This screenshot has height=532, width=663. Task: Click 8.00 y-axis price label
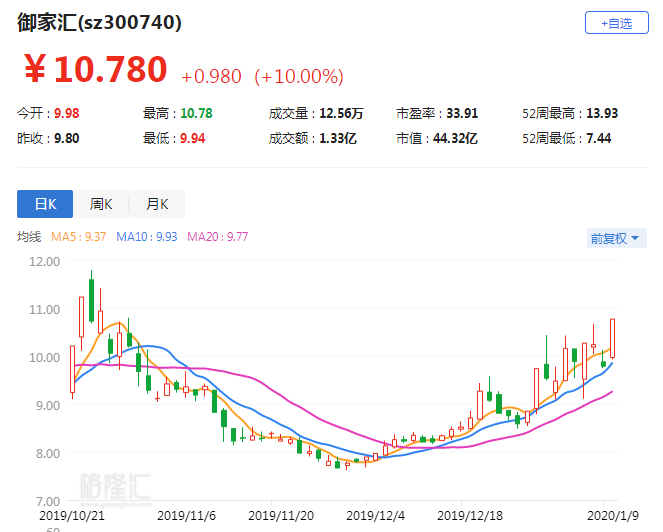click(x=48, y=454)
